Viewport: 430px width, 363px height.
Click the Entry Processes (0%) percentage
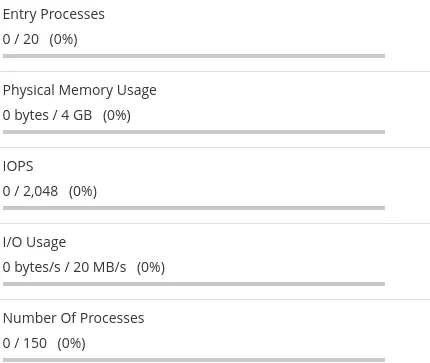coord(63,39)
